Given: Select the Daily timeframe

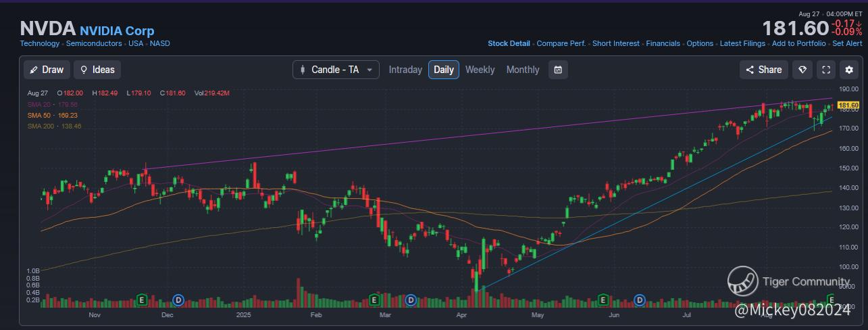Looking at the screenshot, I should [x=444, y=70].
